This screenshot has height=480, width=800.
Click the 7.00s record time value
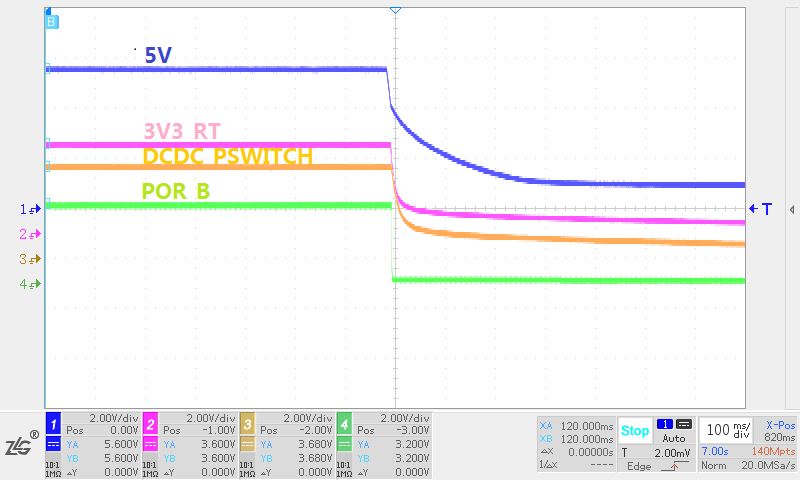coord(715,451)
